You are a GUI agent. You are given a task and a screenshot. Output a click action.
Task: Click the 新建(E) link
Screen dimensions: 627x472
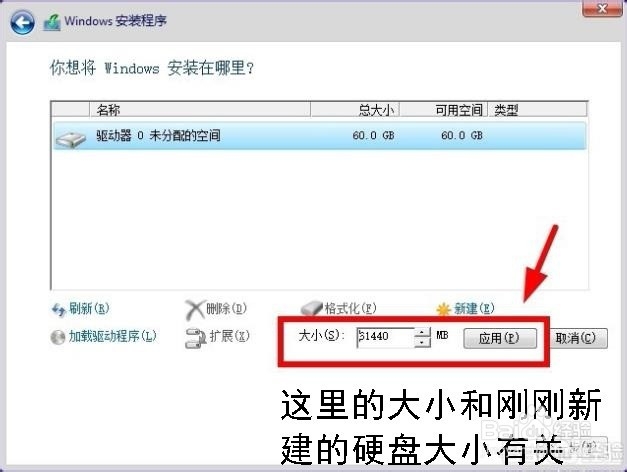click(x=474, y=308)
